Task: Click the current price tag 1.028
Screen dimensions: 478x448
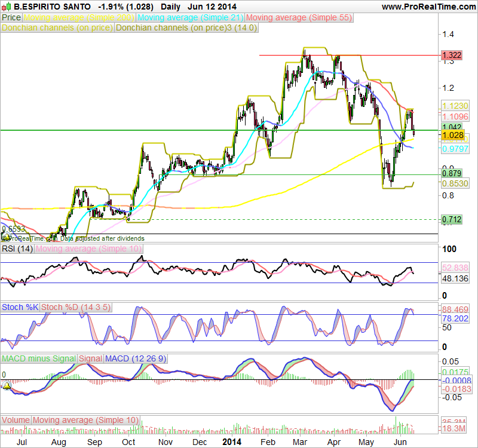Action: coord(453,135)
